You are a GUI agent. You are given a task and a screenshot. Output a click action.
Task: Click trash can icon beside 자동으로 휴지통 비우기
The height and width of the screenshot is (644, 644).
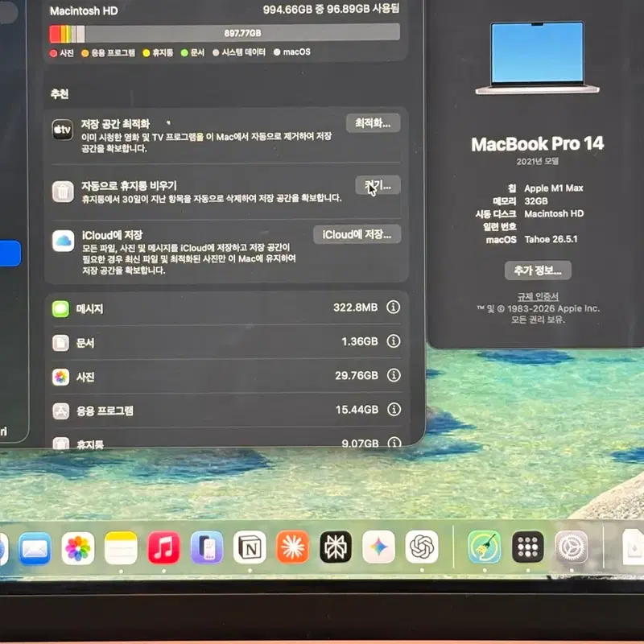click(x=63, y=192)
